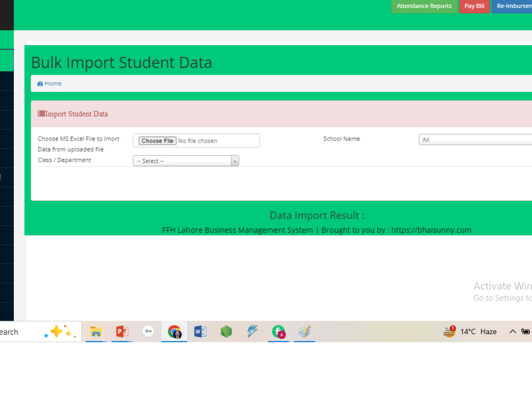Click Choose File to pick Excel file
This screenshot has width=532, height=399.
point(157,141)
